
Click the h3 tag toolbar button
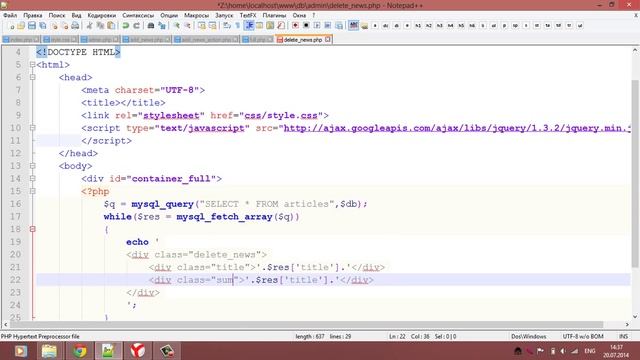pyautogui.click(x=440, y=26)
